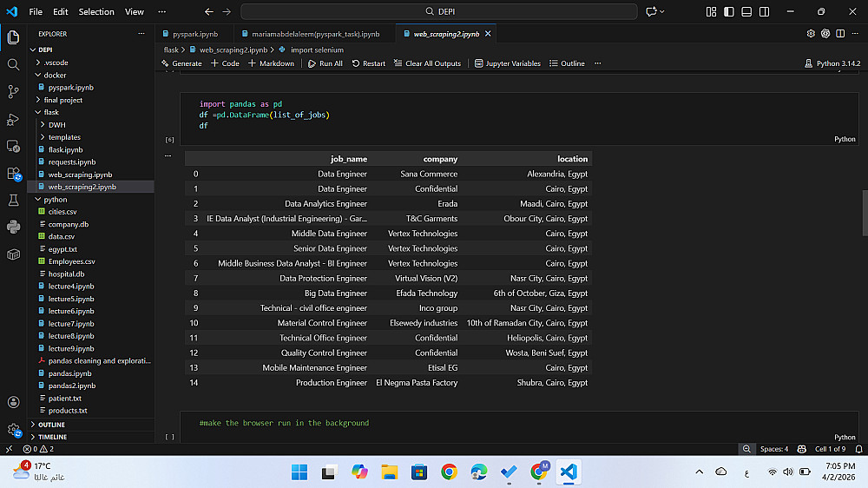The height and width of the screenshot is (488, 868).
Task: Open the Testing flask icon view
Action: pos(13,200)
